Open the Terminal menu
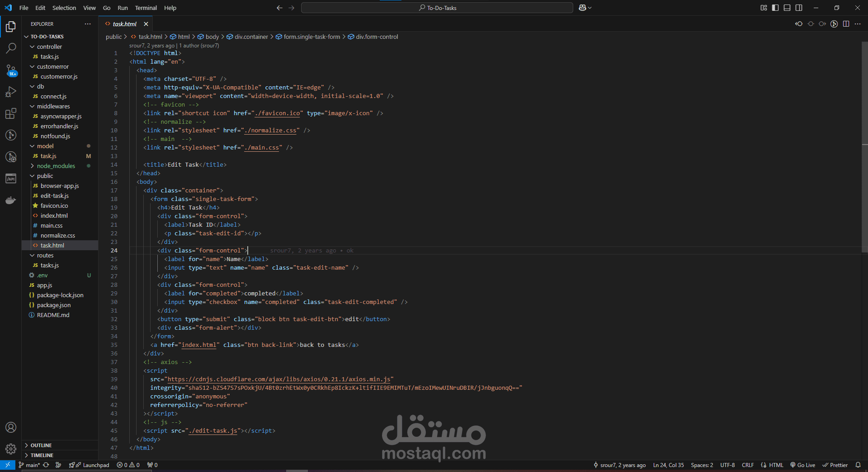Viewport: 868px width, 472px height. pyautogui.click(x=146, y=8)
